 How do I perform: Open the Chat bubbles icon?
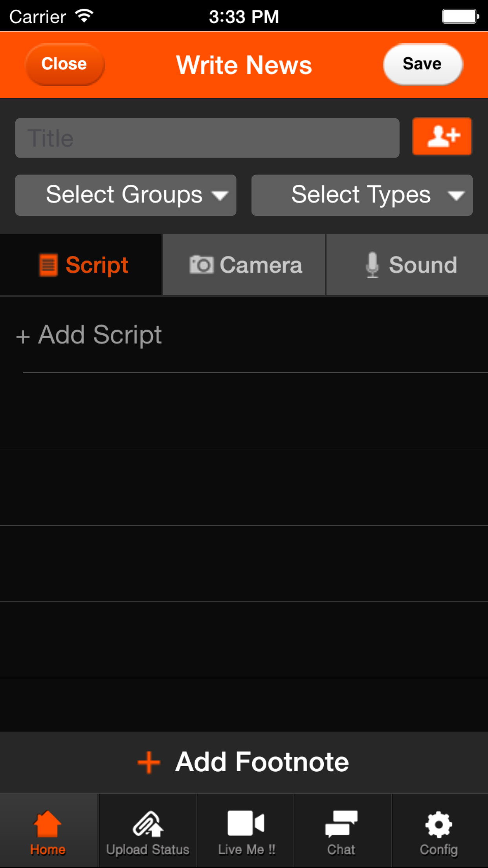point(341,824)
